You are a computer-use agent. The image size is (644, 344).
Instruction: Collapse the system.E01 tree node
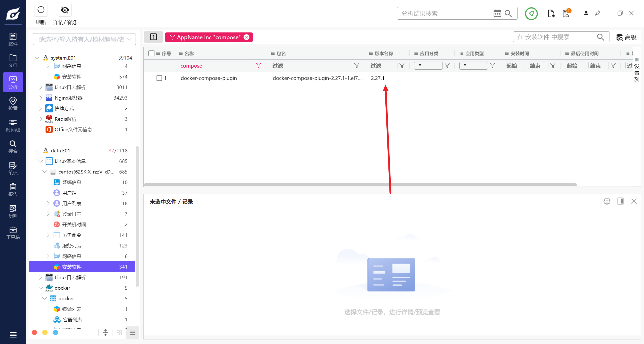37,58
